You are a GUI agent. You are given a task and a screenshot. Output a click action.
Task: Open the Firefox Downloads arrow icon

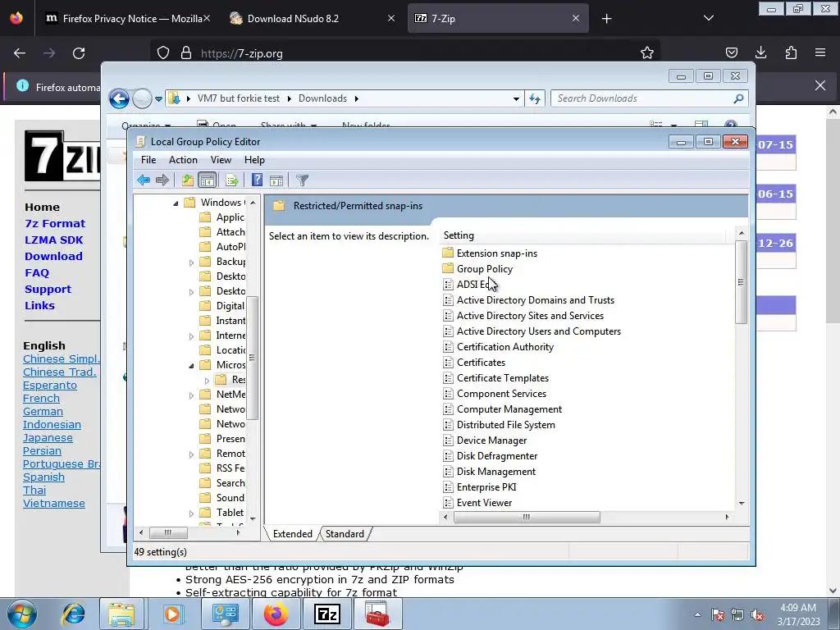(x=760, y=52)
